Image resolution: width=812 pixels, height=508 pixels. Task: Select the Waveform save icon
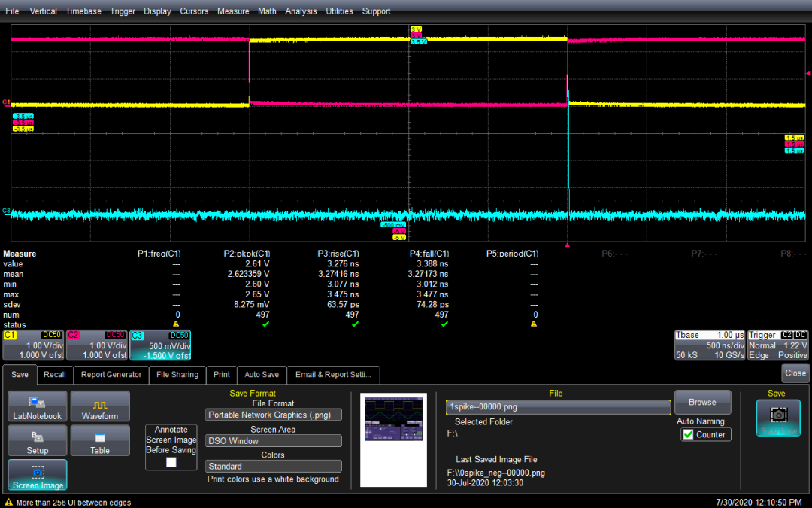[x=99, y=406]
